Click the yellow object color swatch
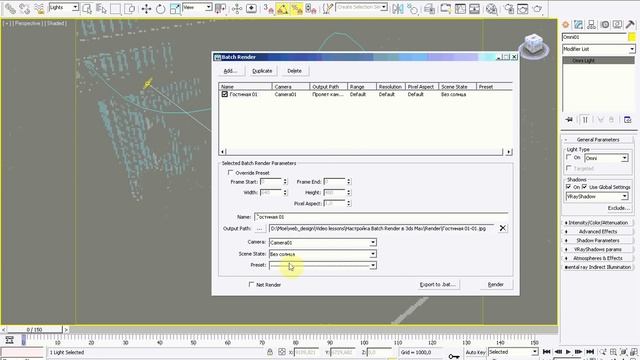Viewport: 640px width, 360px height. tap(632, 37)
